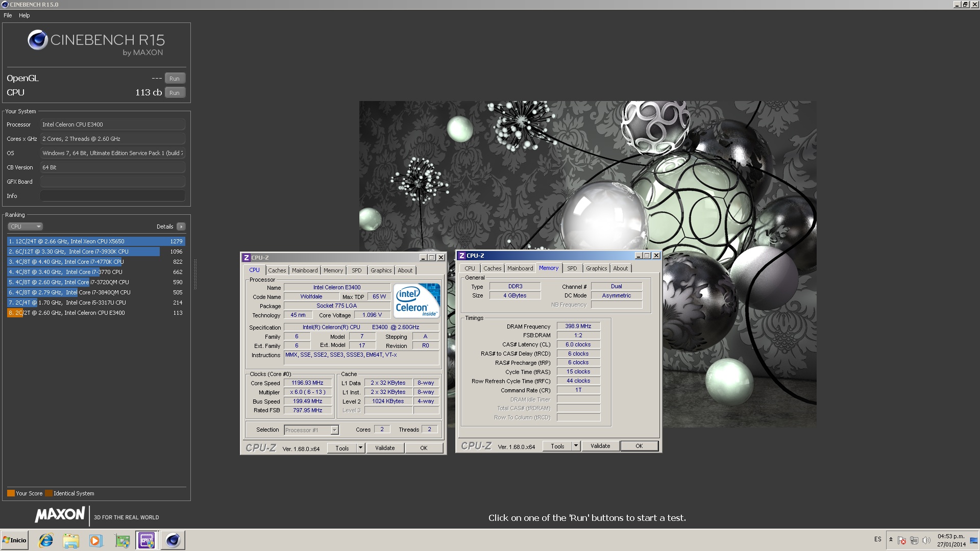Open Graphics tab in left CPU-Z window
980x551 pixels.
coord(381,270)
